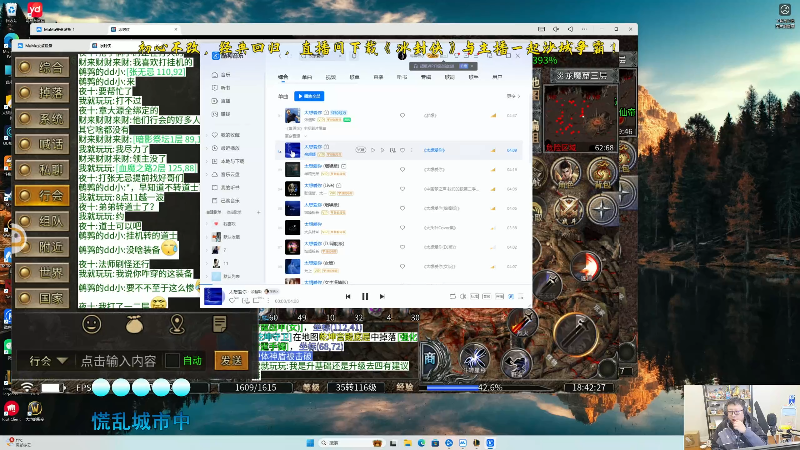
Task: Open File Explorer from the taskbar
Action: point(408,443)
